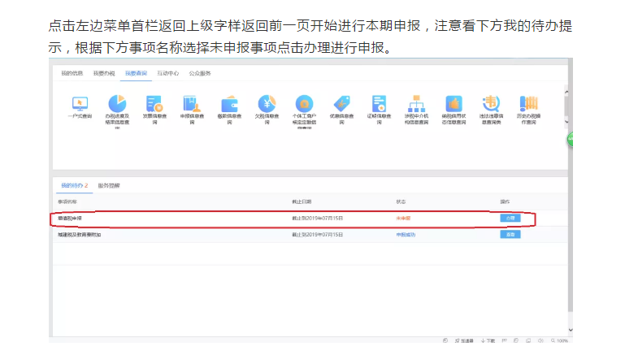Switch to 服务提醒 tab
Screen dimensions: 625x364
109,185
